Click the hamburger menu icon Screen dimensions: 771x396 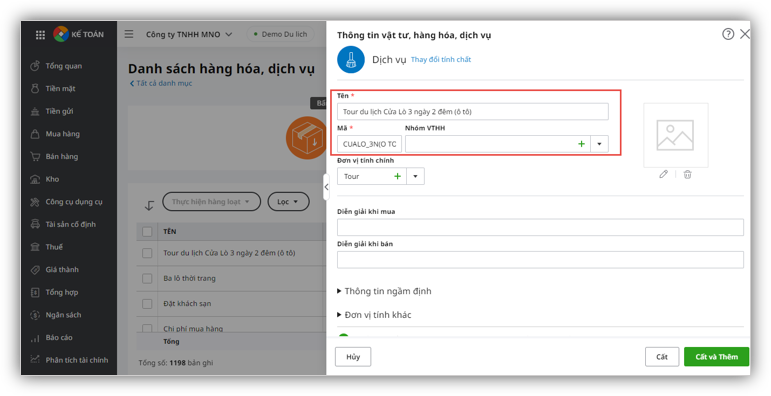(x=129, y=34)
